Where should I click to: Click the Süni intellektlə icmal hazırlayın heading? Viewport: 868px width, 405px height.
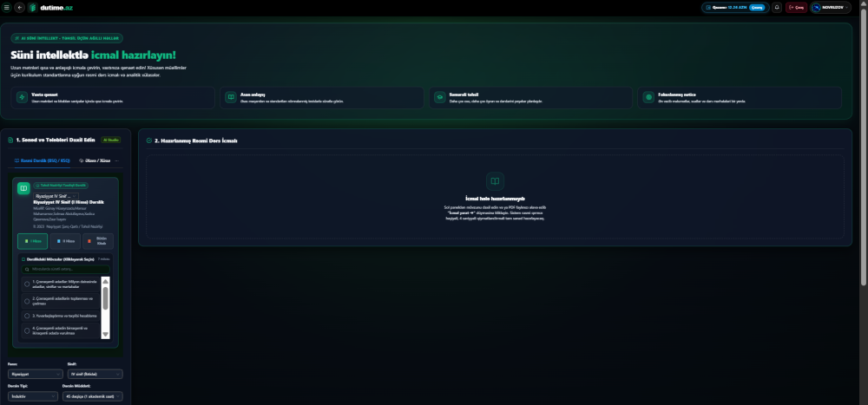(94, 55)
